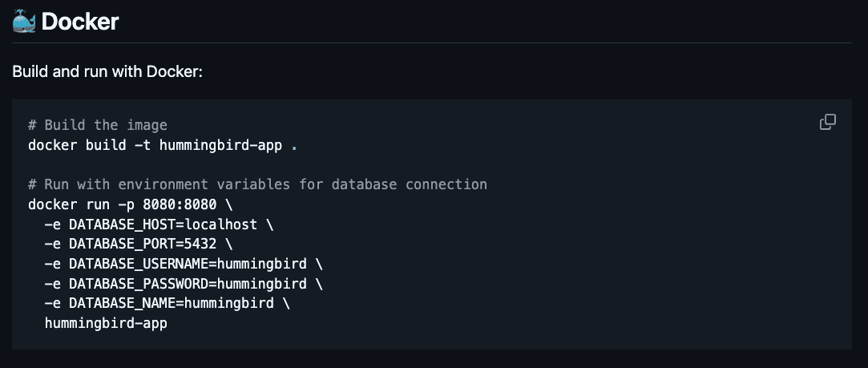This screenshot has width=868, height=368.
Task: Click the 'docker run -p 8080:8080' line
Action: tap(131, 204)
